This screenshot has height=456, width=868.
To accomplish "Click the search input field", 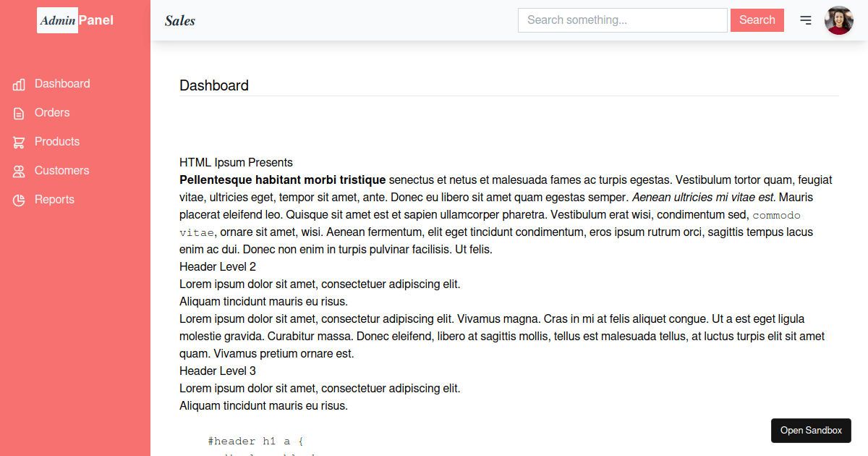I will point(622,20).
